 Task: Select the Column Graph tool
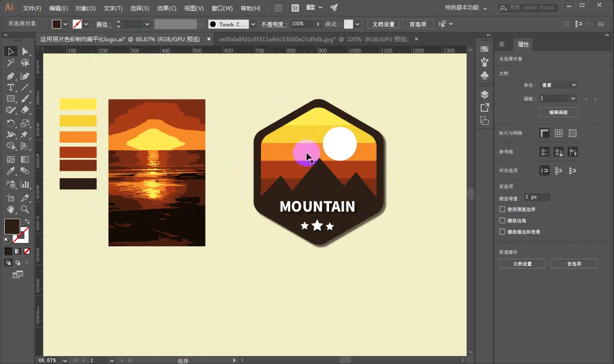pyautogui.click(x=25, y=184)
